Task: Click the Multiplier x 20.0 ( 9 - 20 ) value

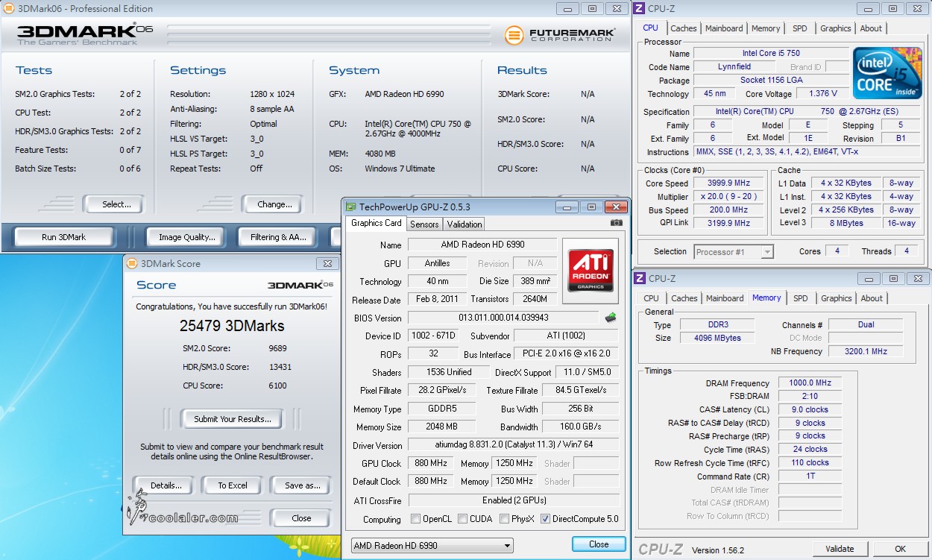Action: (729, 197)
